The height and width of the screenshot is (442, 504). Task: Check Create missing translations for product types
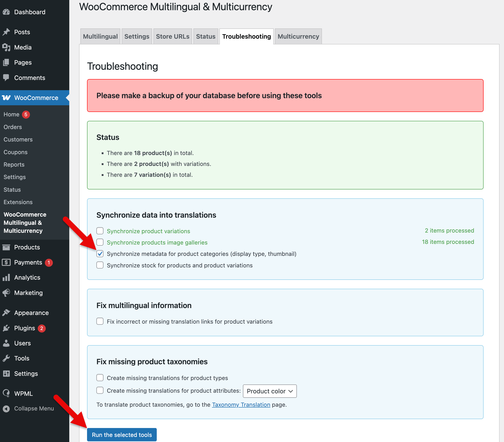tap(100, 378)
